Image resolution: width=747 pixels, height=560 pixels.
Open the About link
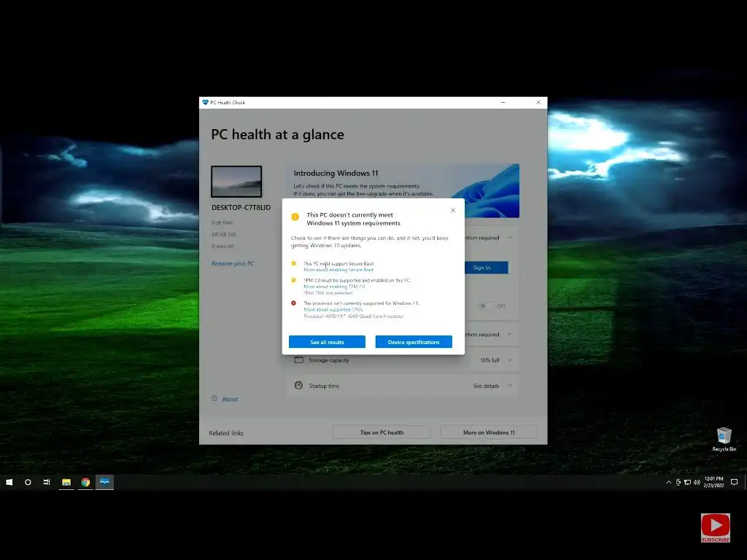[x=230, y=399]
